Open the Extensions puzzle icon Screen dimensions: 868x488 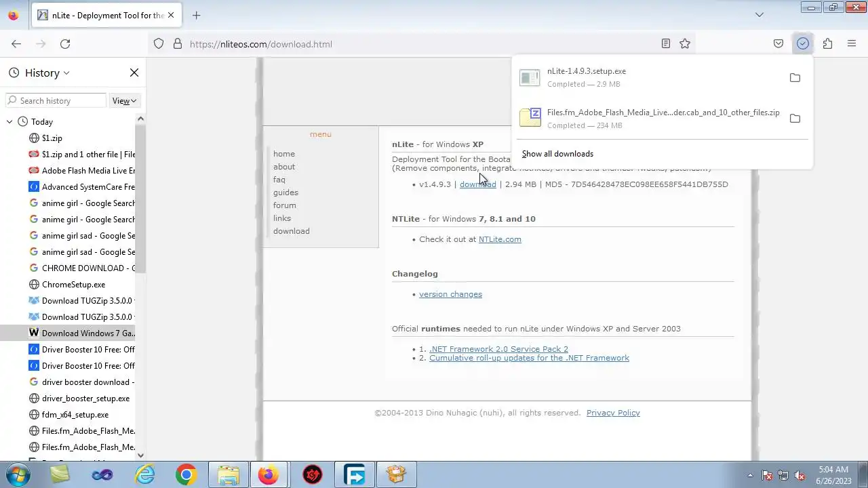827,44
